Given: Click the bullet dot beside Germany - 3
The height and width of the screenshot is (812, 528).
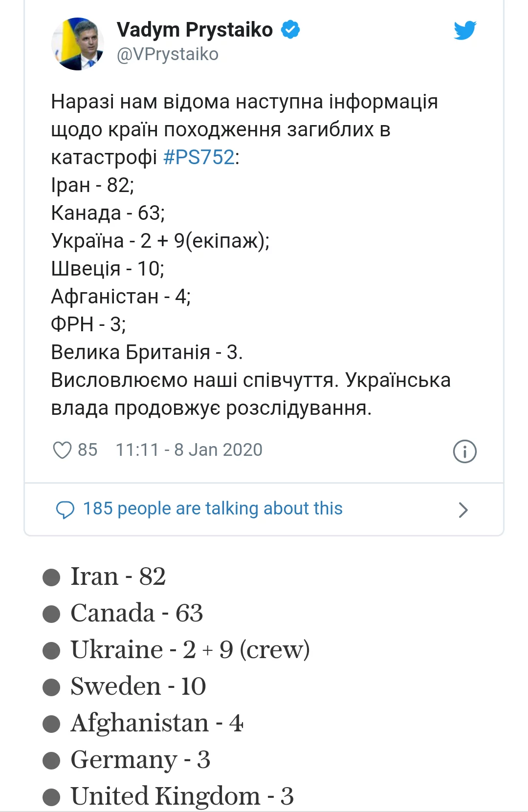Looking at the screenshot, I should point(51,760).
